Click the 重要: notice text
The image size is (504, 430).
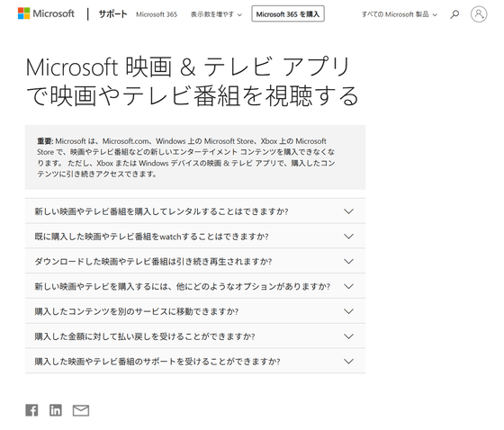tap(185, 157)
